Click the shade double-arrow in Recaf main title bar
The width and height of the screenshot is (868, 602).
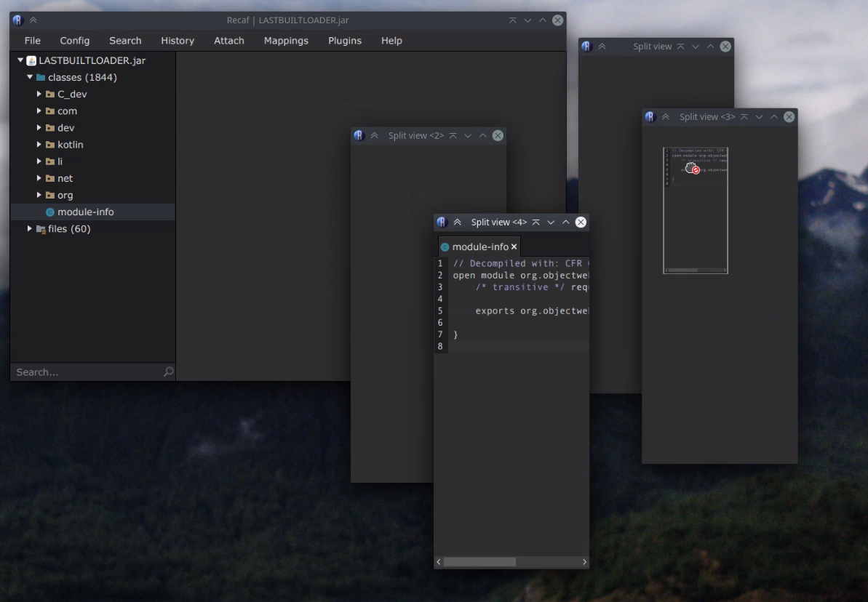(x=33, y=20)
